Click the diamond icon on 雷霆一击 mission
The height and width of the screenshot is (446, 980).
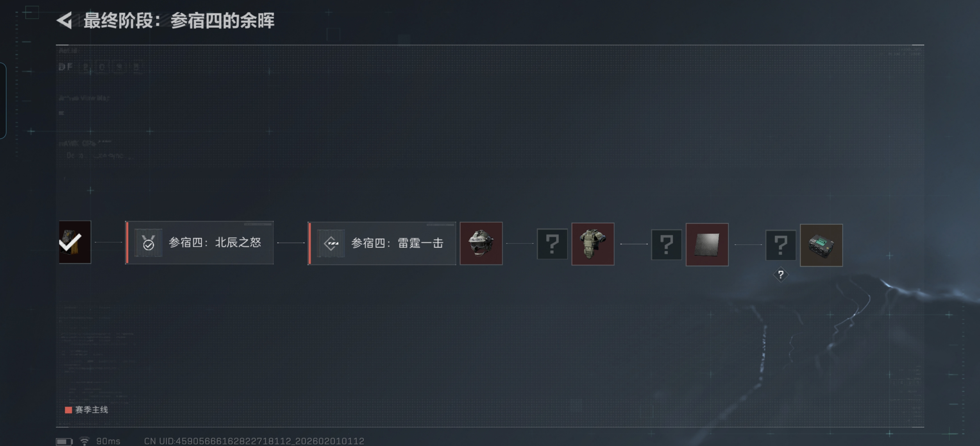click(331, 243)
